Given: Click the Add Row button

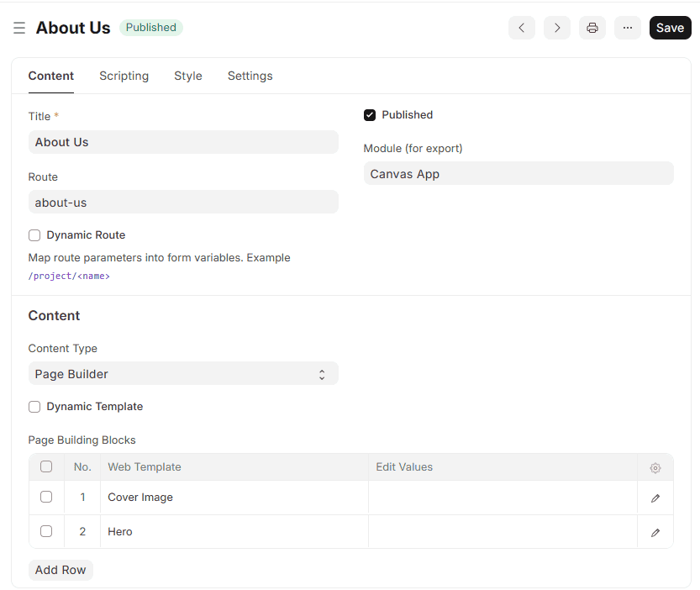Looking at the screenshot, I should tap(61, 570).
